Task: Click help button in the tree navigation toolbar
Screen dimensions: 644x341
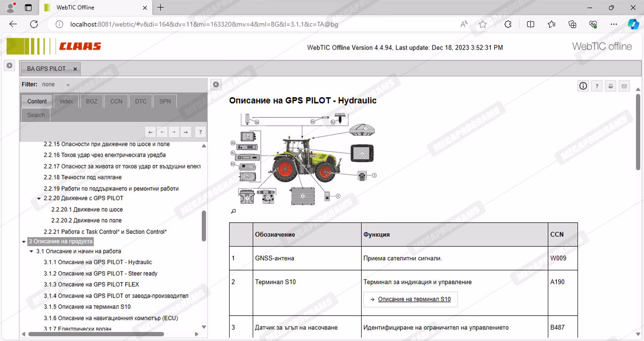Action: (200, 132)
